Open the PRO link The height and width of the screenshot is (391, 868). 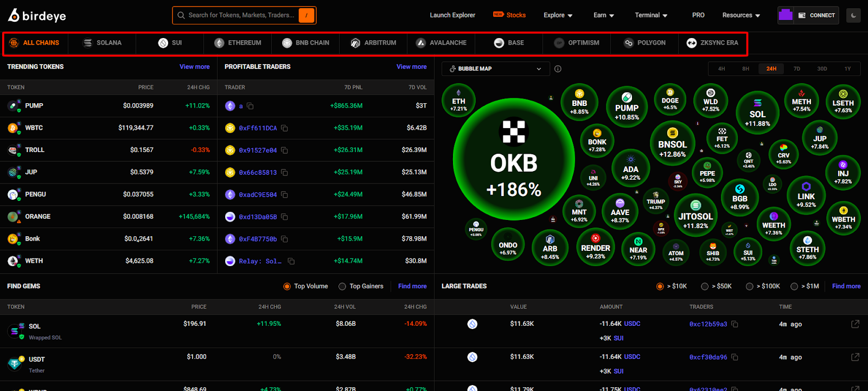pyautogui.click(x=698, y=15)
